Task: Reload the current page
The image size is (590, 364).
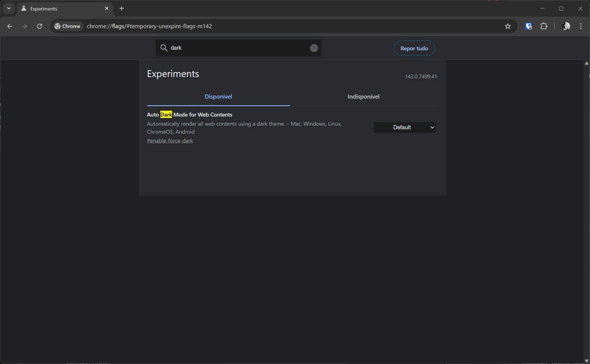Action: pos(39,26)
